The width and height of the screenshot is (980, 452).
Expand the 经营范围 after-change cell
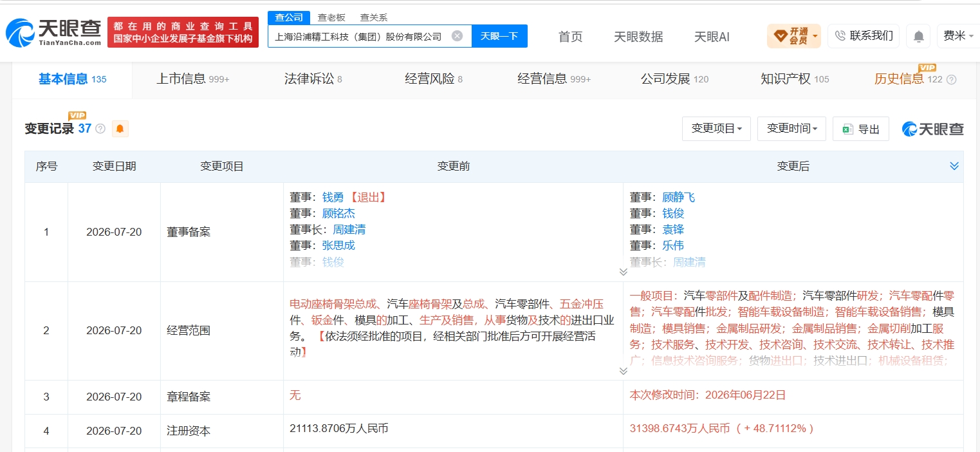[x=623, y=371]
